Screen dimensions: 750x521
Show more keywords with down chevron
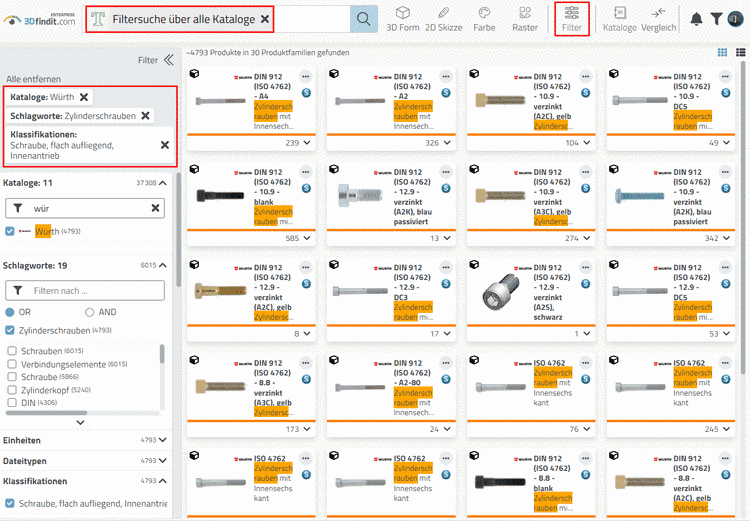coord(80,422)
